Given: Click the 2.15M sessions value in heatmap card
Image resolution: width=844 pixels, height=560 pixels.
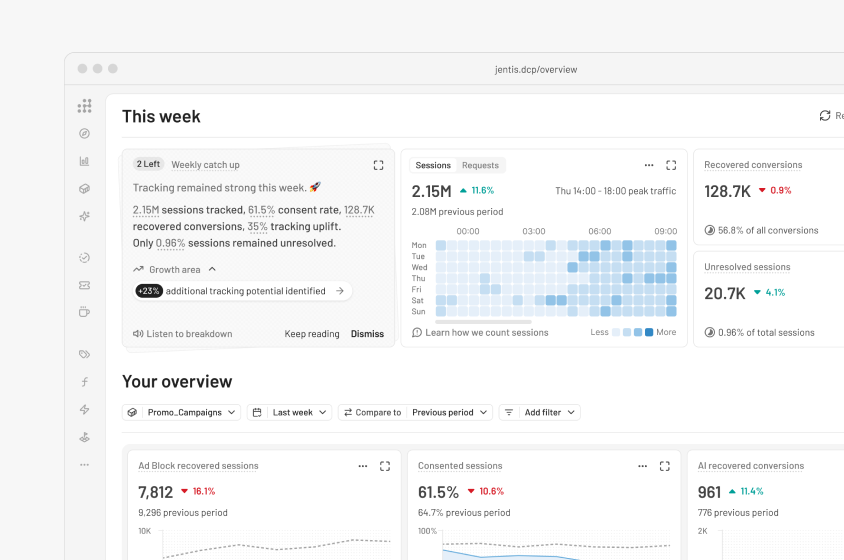Looking at the screenshot, I should (x=431, y=191).
